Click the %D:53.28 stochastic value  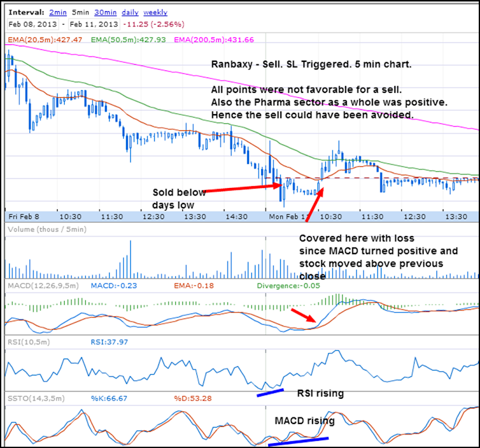point(193,398)
